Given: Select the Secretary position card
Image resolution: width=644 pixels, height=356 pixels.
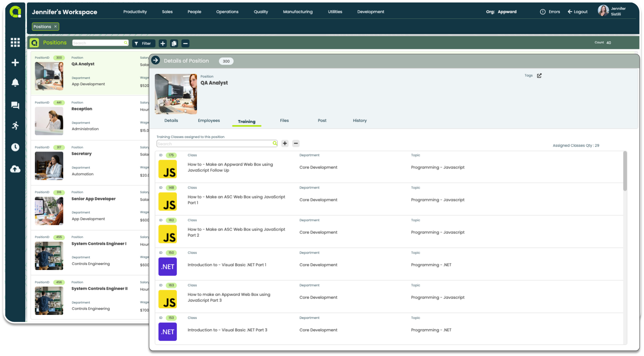Looking at the screenshot, I should point(90,163).
